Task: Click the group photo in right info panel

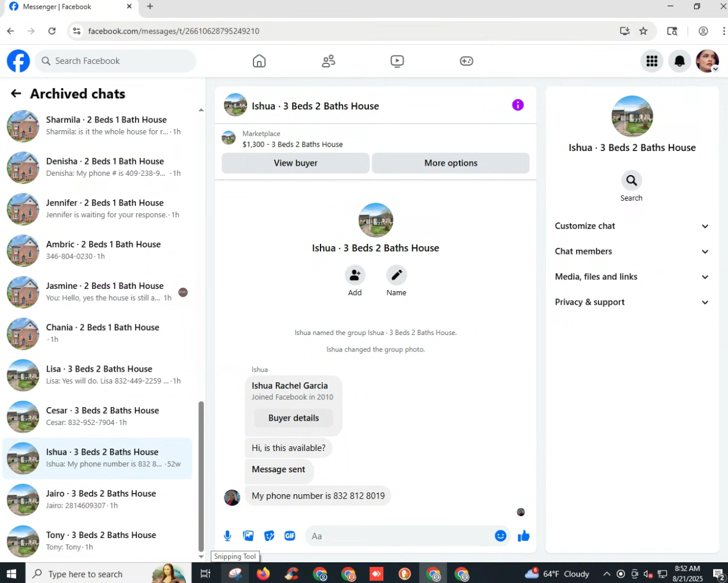Action: pyautogui.click(x=632, y=117)
